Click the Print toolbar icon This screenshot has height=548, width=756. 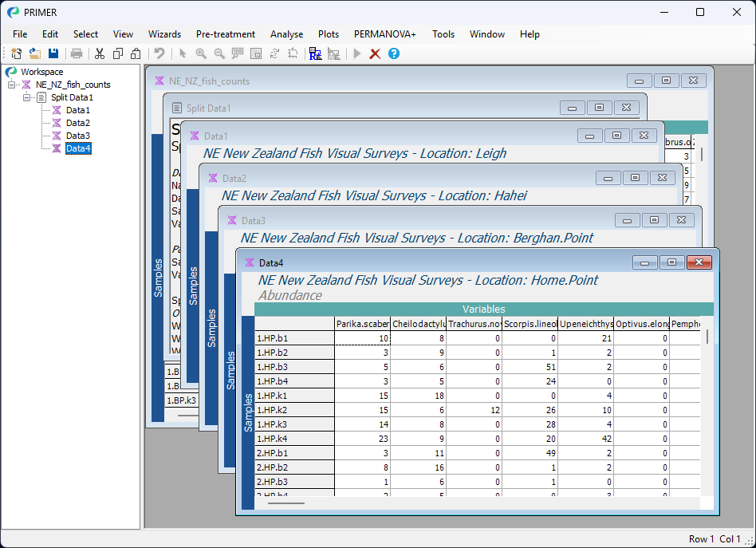point(77,53)
